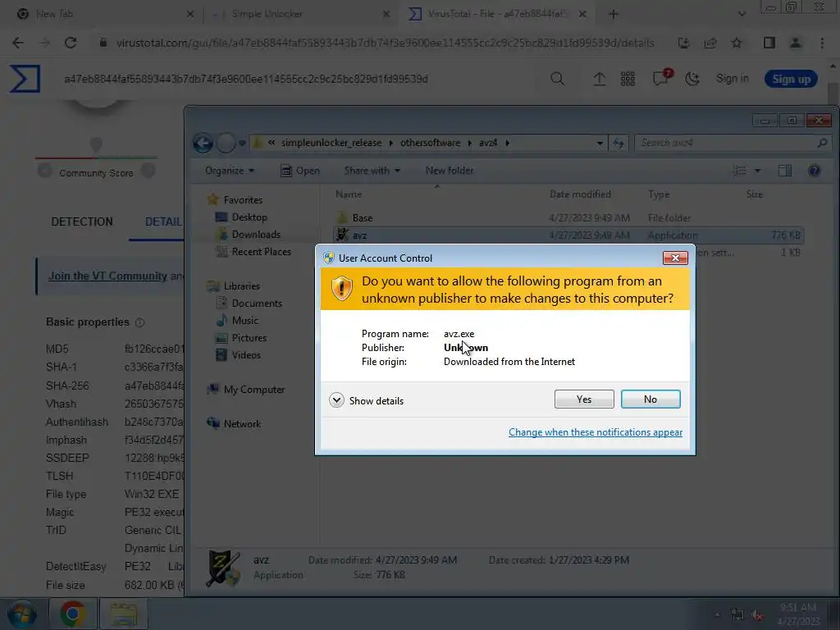Viewport: 840px width, 630px height.
Task: Click the Explorer help icon
Action: click(815, 171)
